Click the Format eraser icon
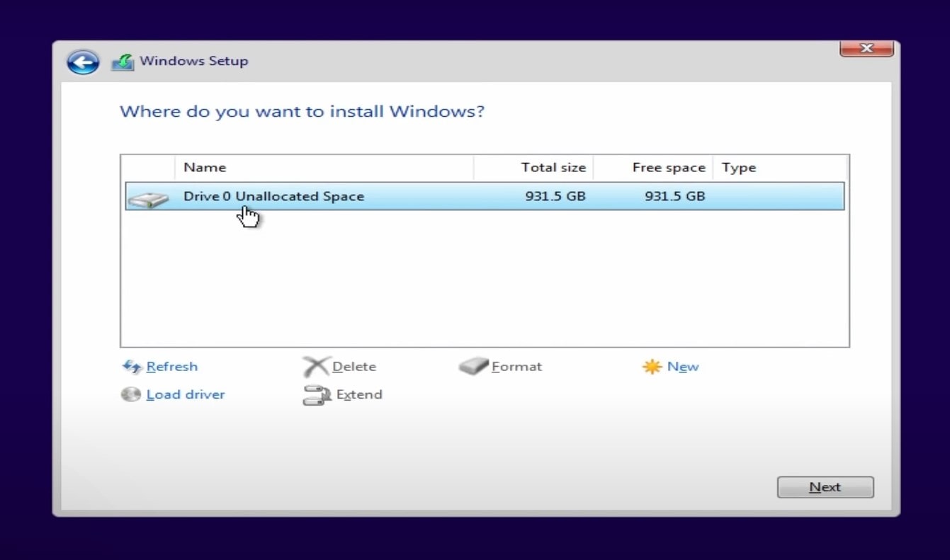This screenshot has height=560, width=950. [473, 366]
